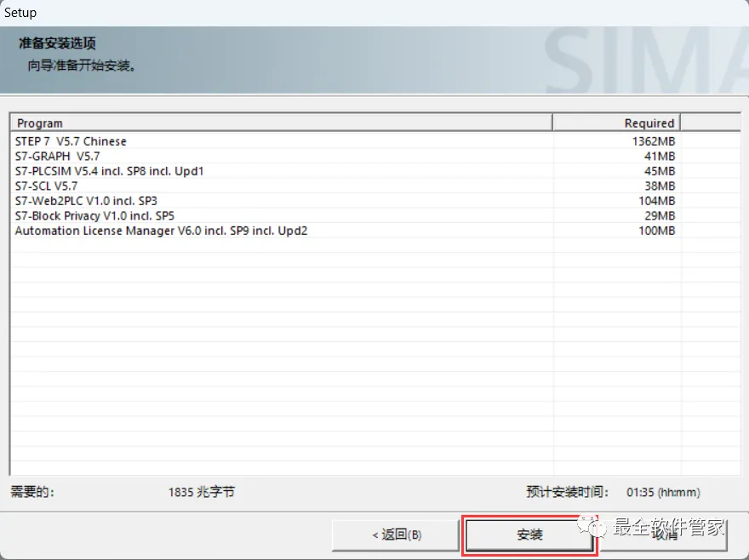Click the 01:35 (hh:mm) estimated time
749x560 pixels.
(x=663, y=492)
